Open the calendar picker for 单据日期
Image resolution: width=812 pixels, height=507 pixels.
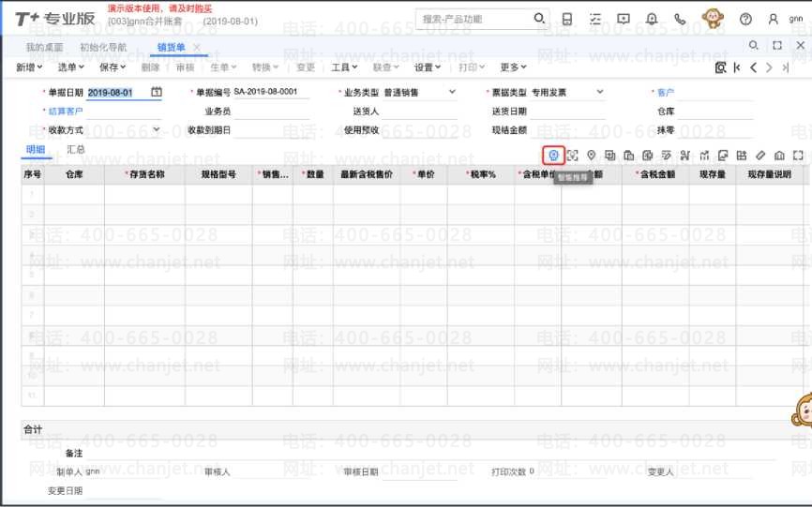click(157, 92)
